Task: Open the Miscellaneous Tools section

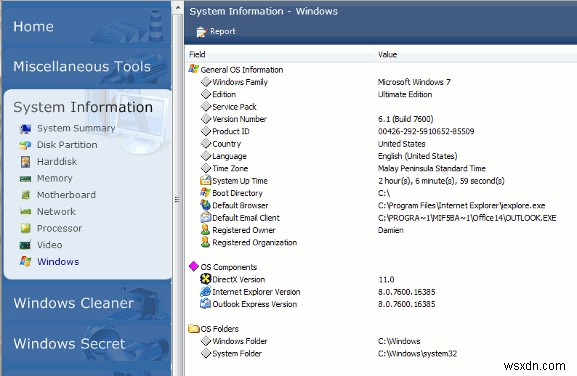Action: [x=87, y=67]
